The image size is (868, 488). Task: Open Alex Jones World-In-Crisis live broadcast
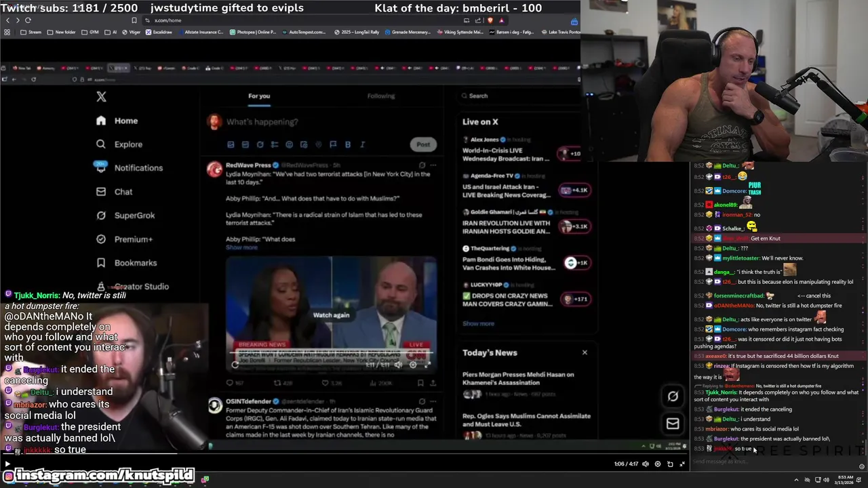pyautogui.click(x=521, y=149)
